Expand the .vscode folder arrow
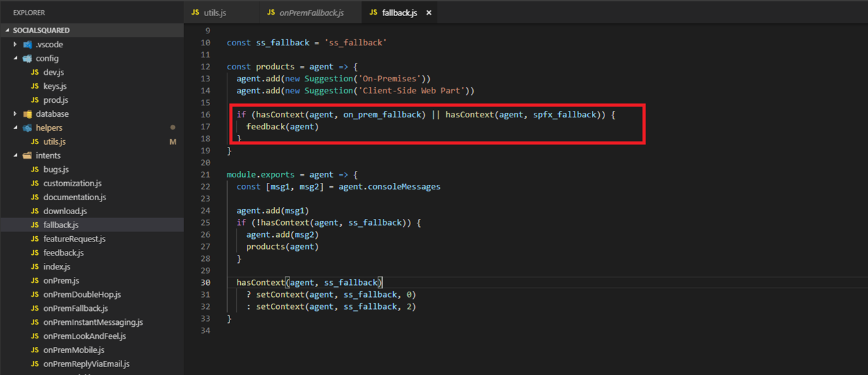This screenshot has height=375, width=868. pos(15,45)
